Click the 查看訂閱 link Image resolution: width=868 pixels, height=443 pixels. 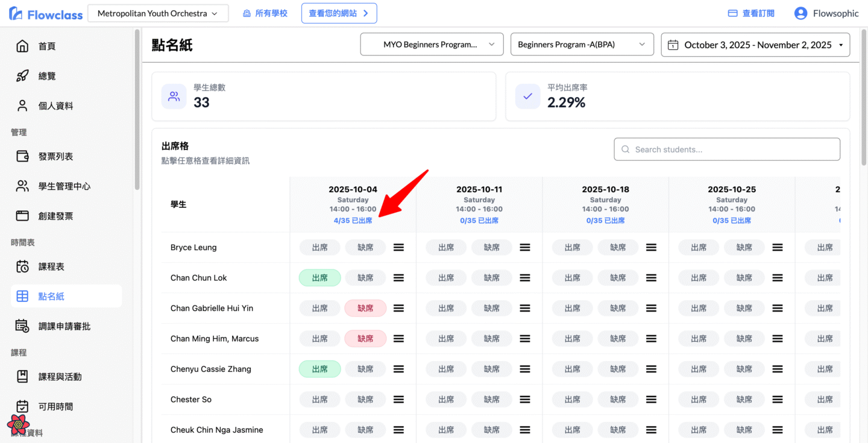[751, 13]
